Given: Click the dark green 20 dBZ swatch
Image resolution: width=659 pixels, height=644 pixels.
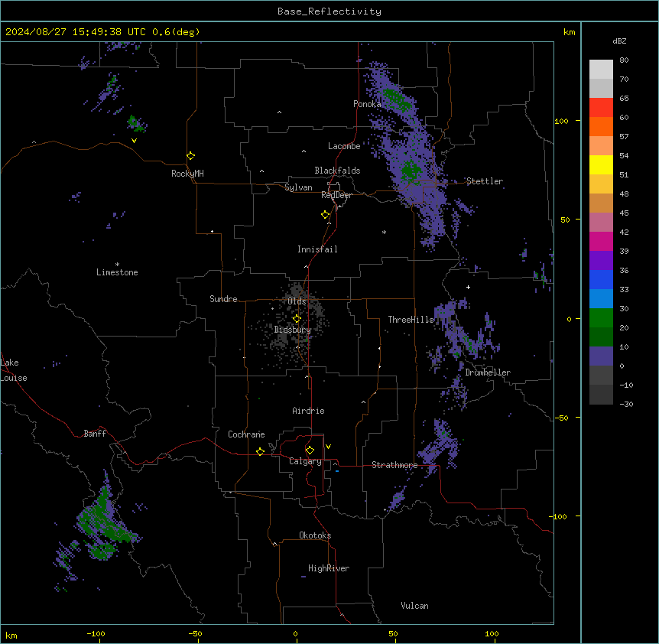Looking at the screenshot, I should pos(601,337).
